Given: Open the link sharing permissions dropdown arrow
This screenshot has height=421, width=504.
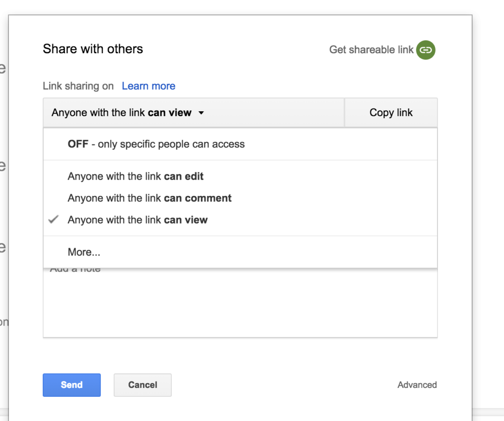Looking at the screenshot, I should coord(201,112).
